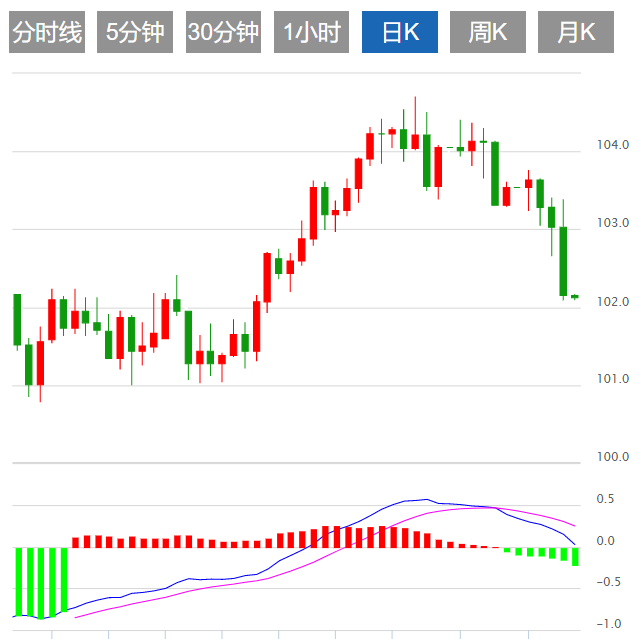
Task: Click the 101.0 price axis label
Action: coord(612,379)
